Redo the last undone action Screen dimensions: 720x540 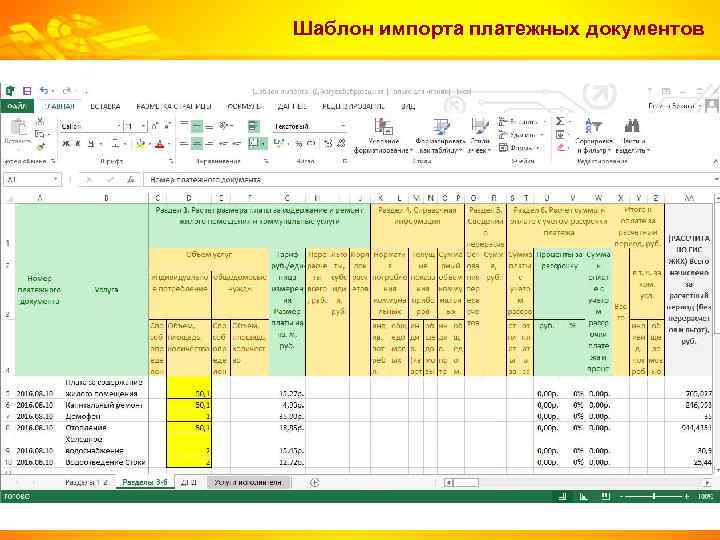(67, 90)
